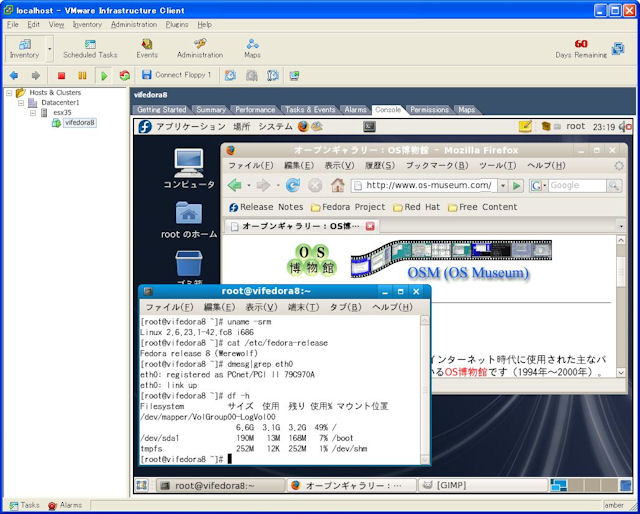The height and width of the screenshot is (514, 640).
Task: Open Red Hat bookmark folder
Action: pos(417,207)
